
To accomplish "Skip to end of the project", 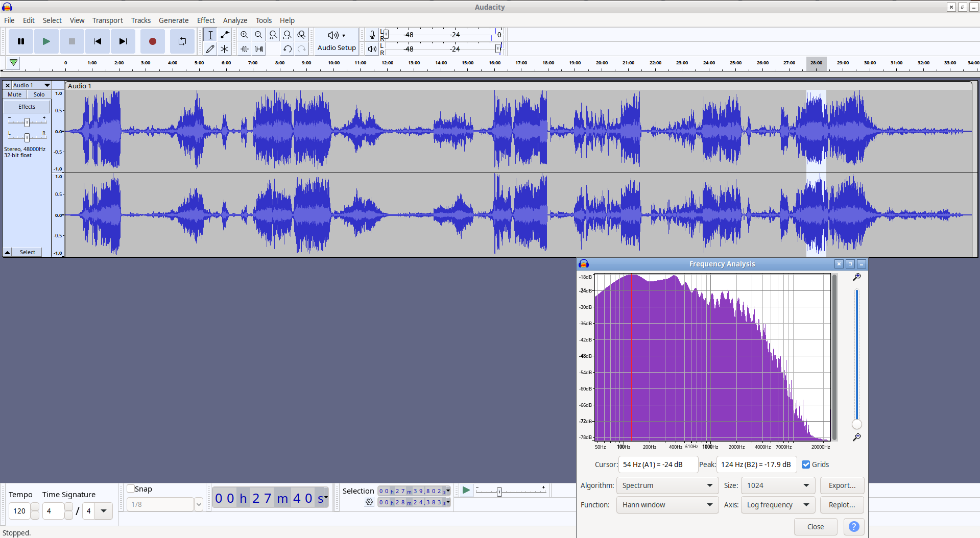I will tap(123, 41).
